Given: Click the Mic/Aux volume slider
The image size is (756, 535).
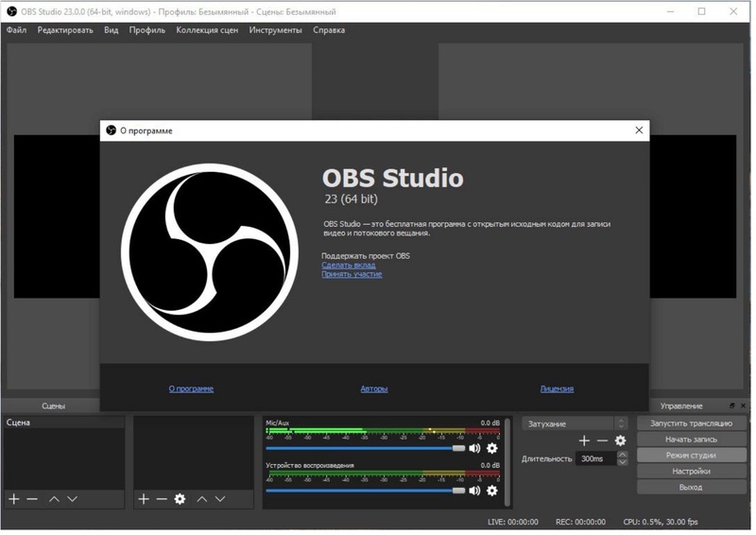Looking at the screenshot, I should 364,448.
